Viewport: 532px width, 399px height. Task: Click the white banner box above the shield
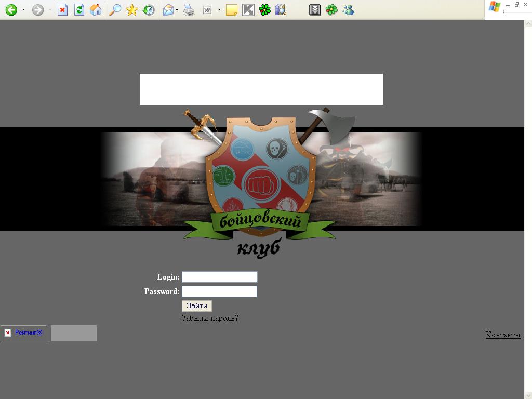coord(261,89)
